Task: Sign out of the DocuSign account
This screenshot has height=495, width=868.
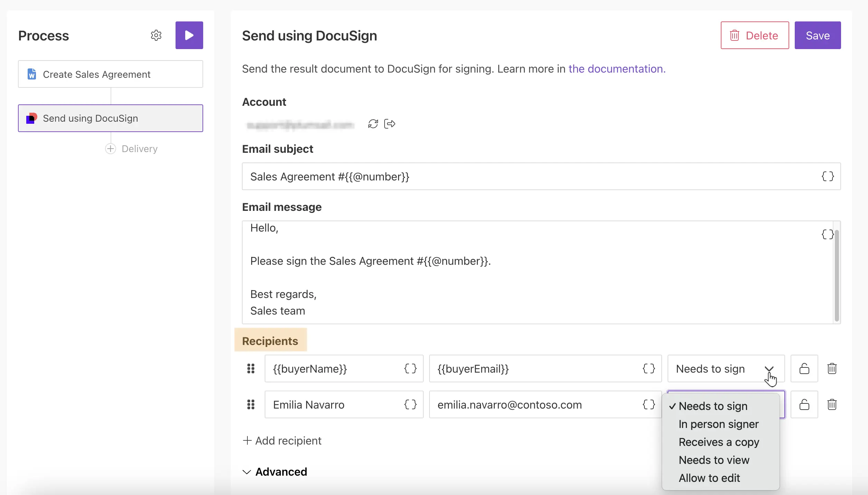Action: tap(389, 124)
